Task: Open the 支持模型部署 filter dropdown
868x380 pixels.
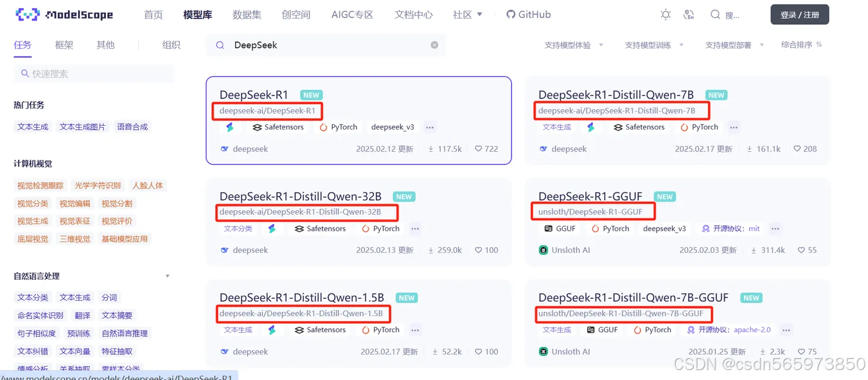Action: point(735,45)
